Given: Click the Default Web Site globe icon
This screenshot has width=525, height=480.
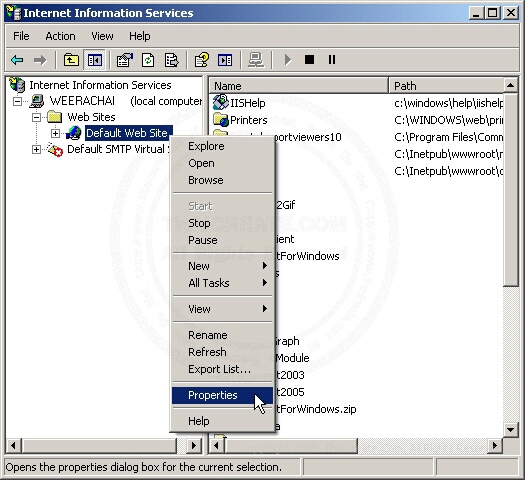Looking at the screenshot, I should tap(74, 133).
